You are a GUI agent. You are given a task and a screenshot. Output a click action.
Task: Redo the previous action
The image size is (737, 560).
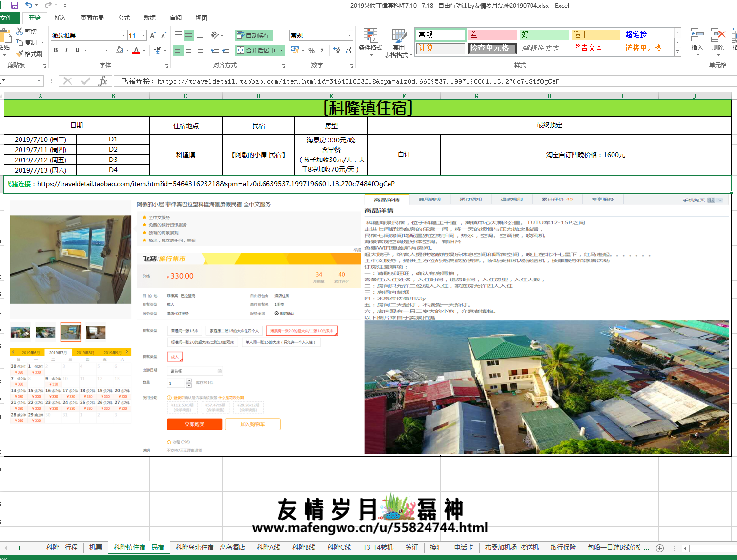point(48,5)
